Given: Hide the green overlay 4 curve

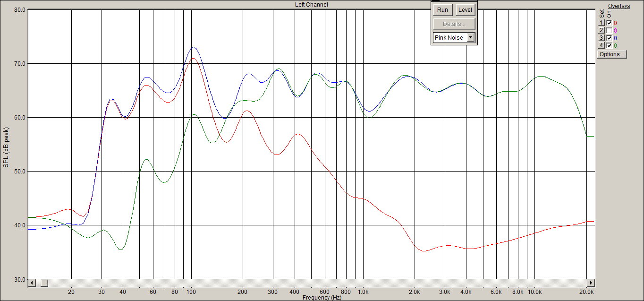Looking at the screenshot, I should (x=609, y=45).
